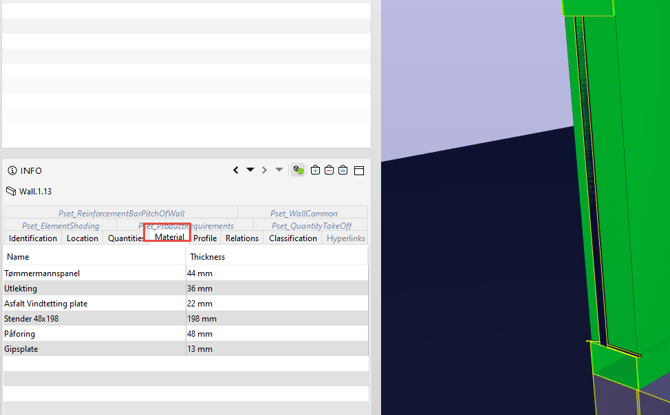Set basket to selection icon
The image size is (670, 415).
click(x=343, y=170)
